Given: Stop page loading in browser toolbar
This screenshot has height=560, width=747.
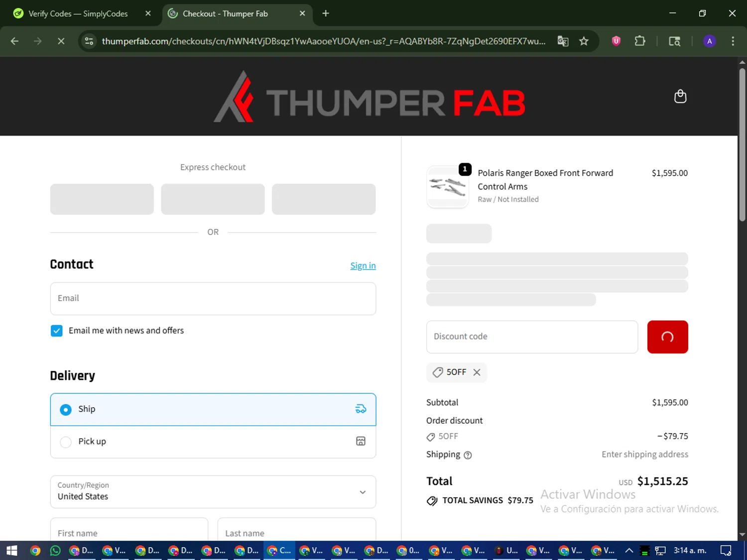Looking at the screenshot, I should tap(61, 41).
